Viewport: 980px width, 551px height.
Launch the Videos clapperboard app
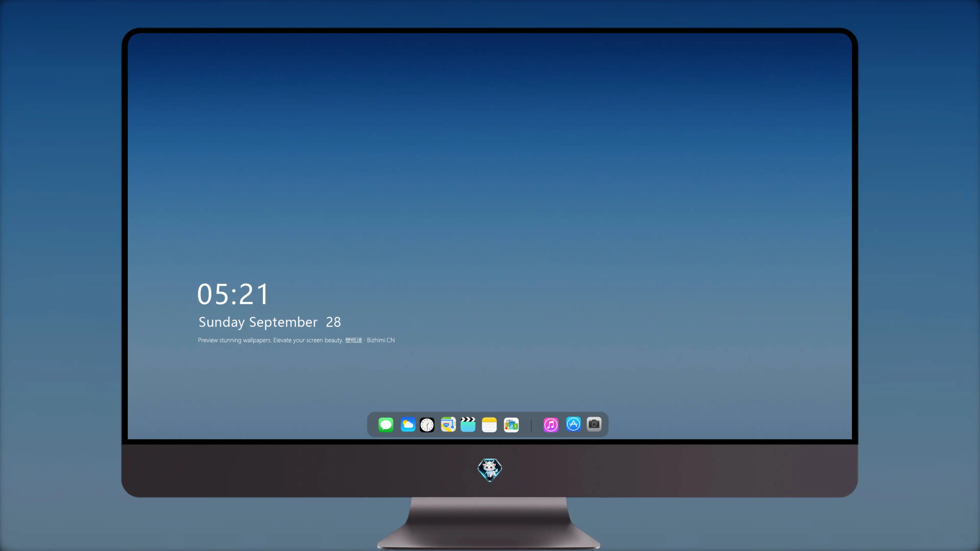[x=468, y=424]
